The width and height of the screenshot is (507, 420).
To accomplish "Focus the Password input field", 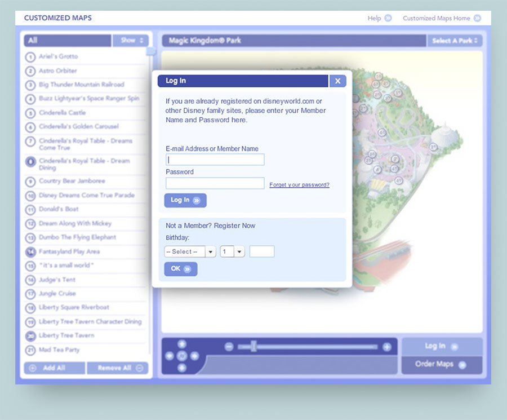I will (215, 183).
